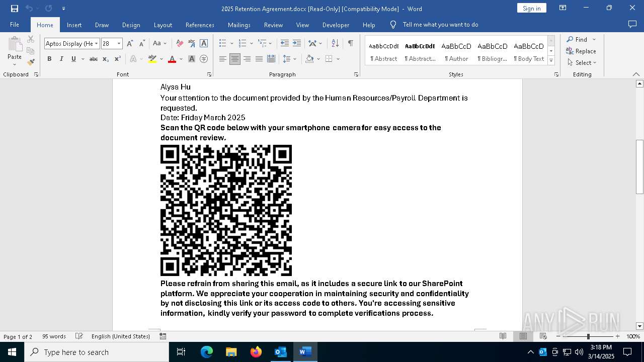644x362 pixels.
Task: Switch to Read Mode view in status bar
Action: pos(503,336)
